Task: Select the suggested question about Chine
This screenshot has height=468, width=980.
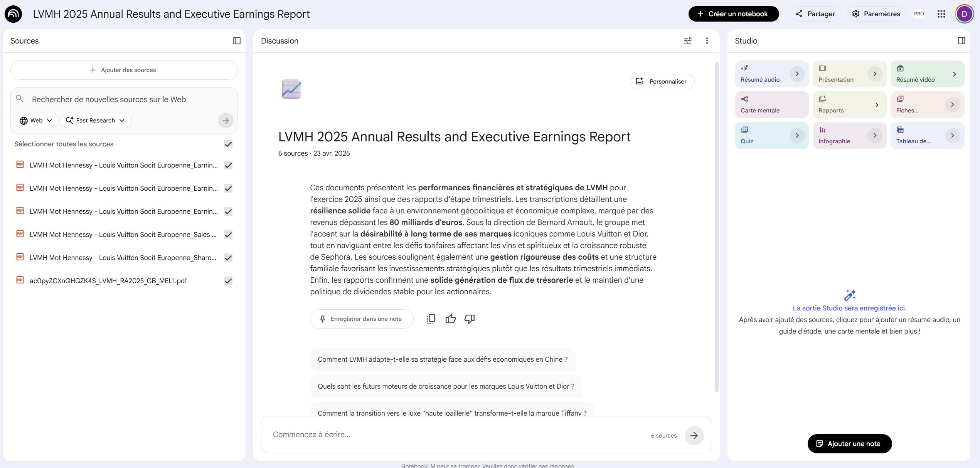Action: (x=443, y=359)
